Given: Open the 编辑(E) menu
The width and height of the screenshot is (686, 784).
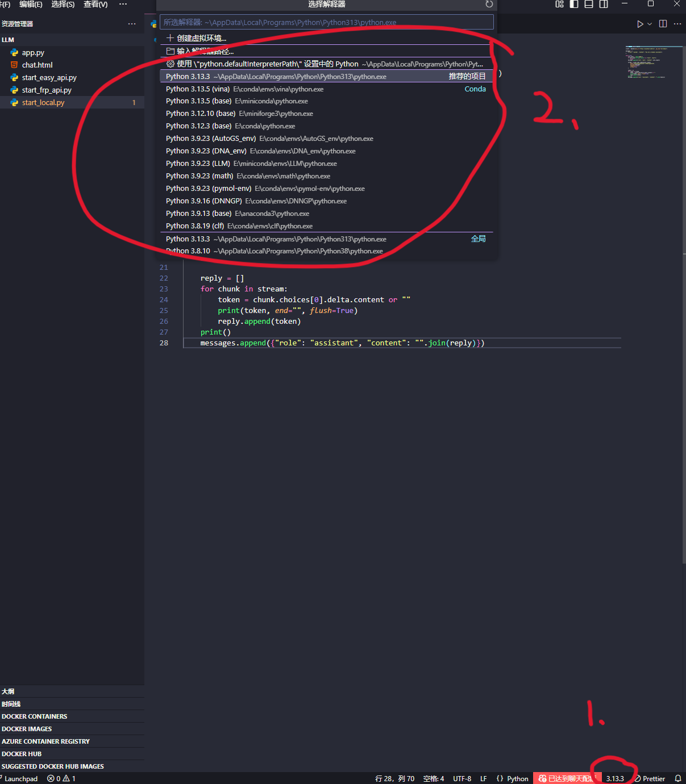Looking at the screenshot, I should 31,4.
